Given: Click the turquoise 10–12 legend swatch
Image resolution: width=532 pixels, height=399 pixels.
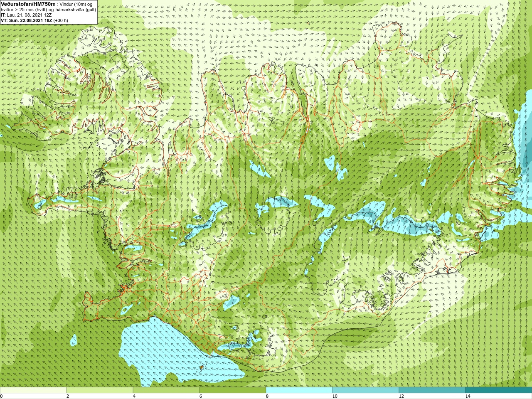Looking at the screenshot, I should point(366,390).
